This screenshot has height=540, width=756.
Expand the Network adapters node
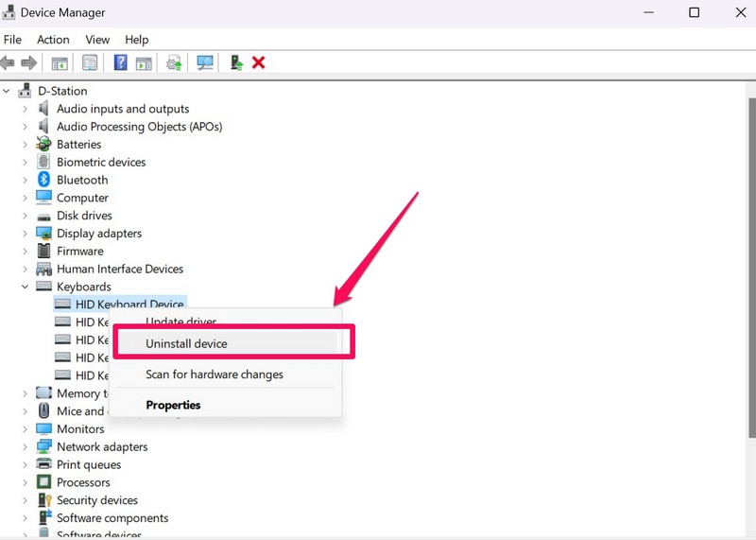coord(26,447)
